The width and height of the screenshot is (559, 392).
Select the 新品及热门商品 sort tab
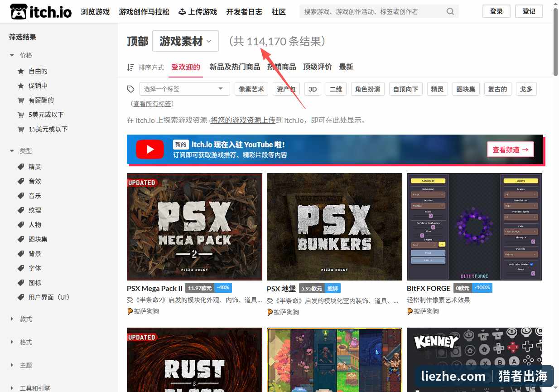235,67
